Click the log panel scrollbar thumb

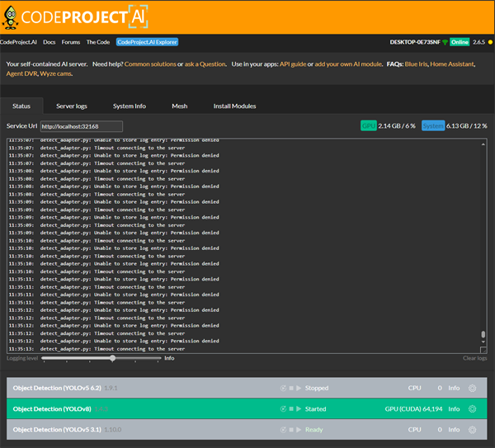[x=483, y=334]
